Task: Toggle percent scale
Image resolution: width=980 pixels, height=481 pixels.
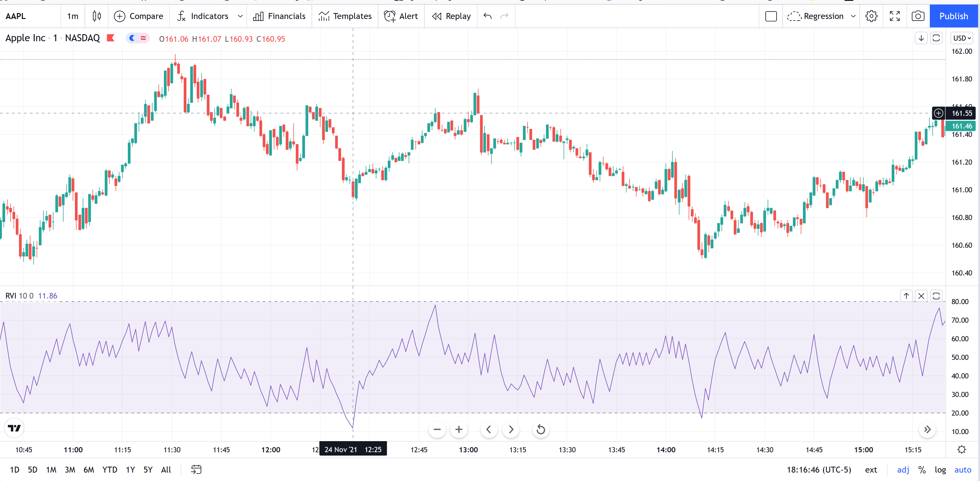Action: click(922, 470)
